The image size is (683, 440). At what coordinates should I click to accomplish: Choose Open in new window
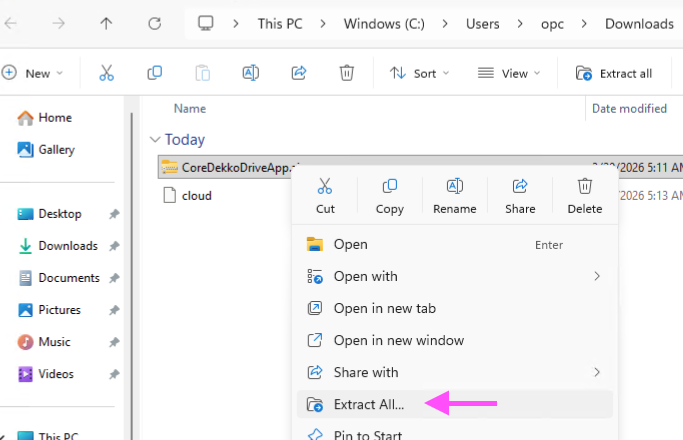pyautogui.click(x=454, y=340)
